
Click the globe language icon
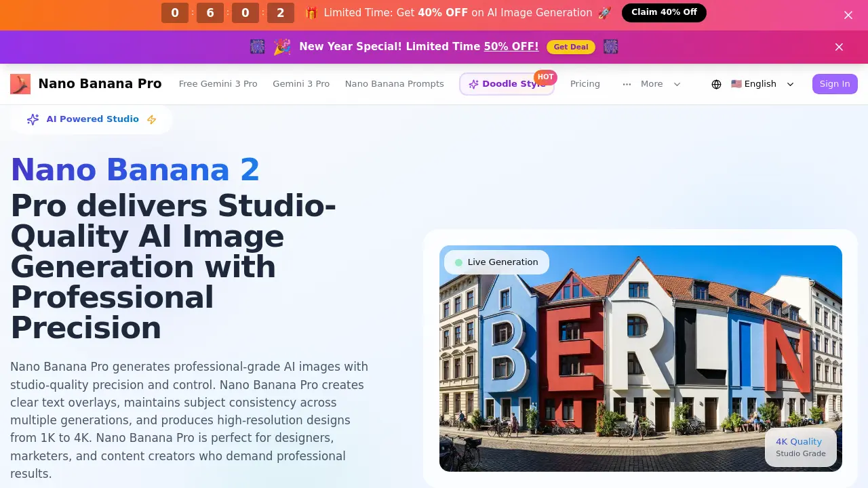(x=716, y=84)
